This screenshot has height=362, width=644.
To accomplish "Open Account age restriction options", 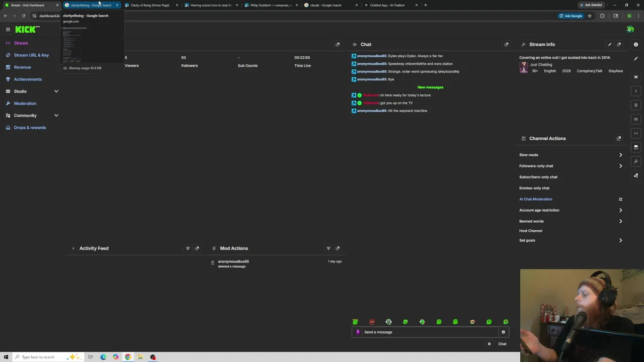I will (x=571, y=210).
